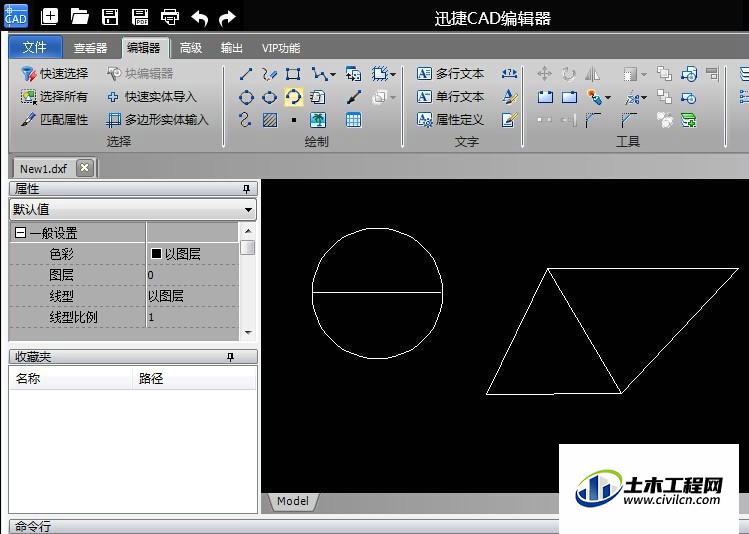Viewport: 749px width, 534px height.
Task: Pin the 属性 panel
Action: 246,189
